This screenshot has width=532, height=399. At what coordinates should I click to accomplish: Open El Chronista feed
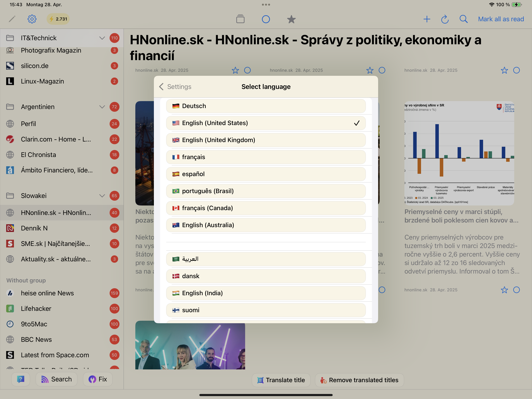pos(62,155)
